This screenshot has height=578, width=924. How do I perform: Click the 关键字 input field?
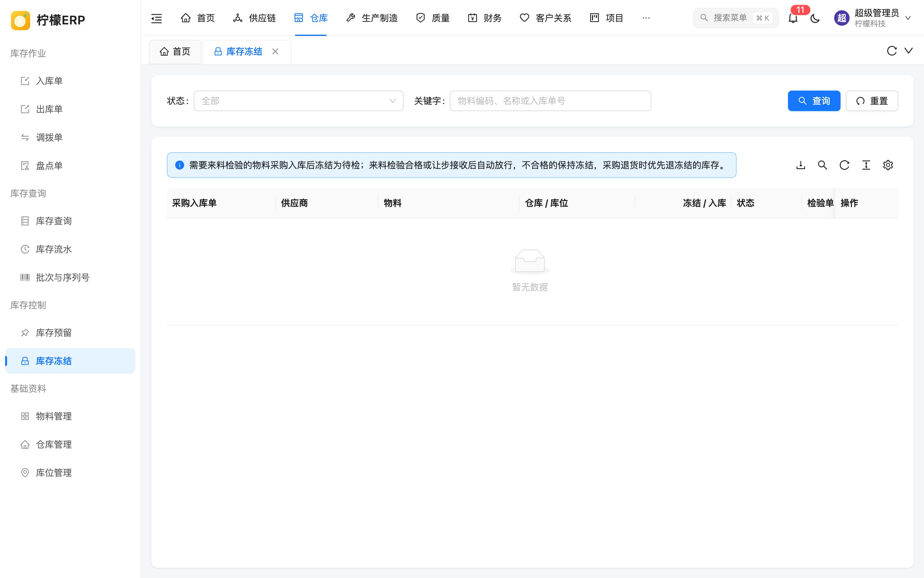(x=550, y=101)
